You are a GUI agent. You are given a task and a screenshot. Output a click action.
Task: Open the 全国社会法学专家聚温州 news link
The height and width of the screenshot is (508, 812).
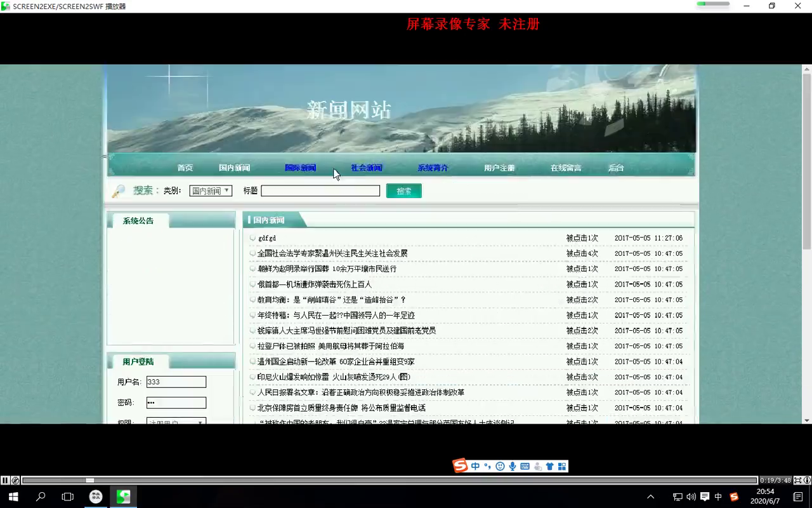pyautogui.click(x=332, y=253)
